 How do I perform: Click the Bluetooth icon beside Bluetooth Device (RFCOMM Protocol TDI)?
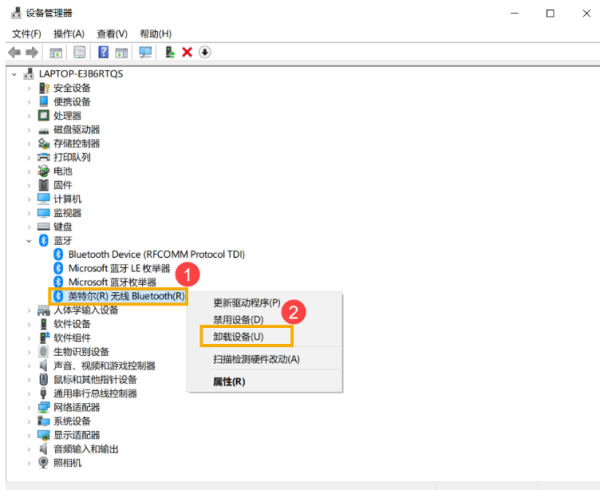(58, 254)
